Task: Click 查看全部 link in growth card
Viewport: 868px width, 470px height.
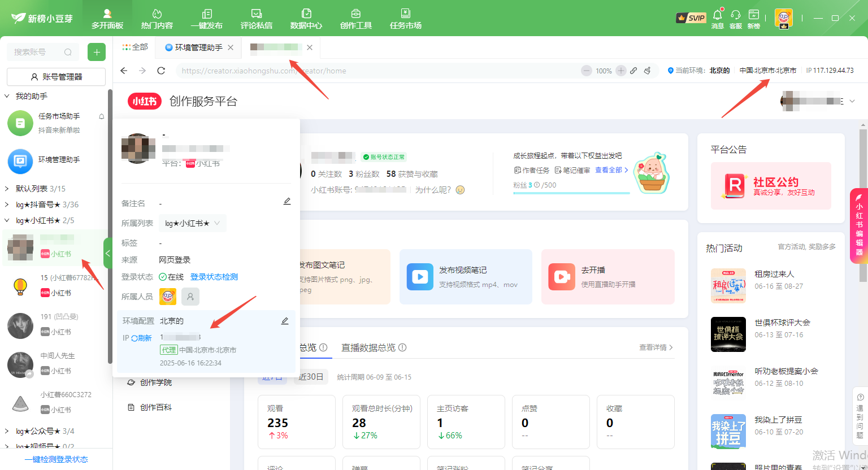Action: (x=611, y=169)
